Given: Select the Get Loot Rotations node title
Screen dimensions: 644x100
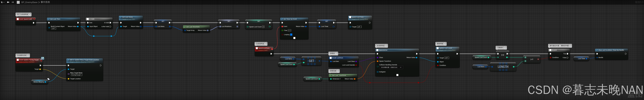Looking at the screenshot, I should coord(193,27).
